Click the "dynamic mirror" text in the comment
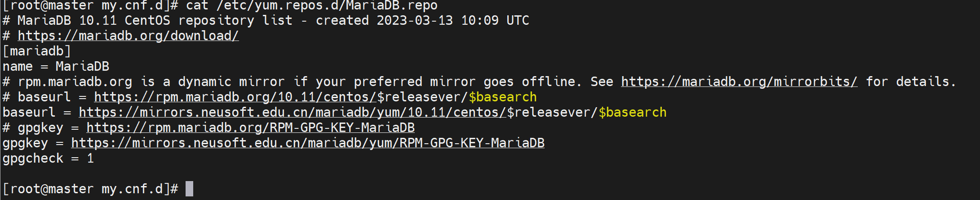Screen dimensions: 980x200 pos(231,82)
